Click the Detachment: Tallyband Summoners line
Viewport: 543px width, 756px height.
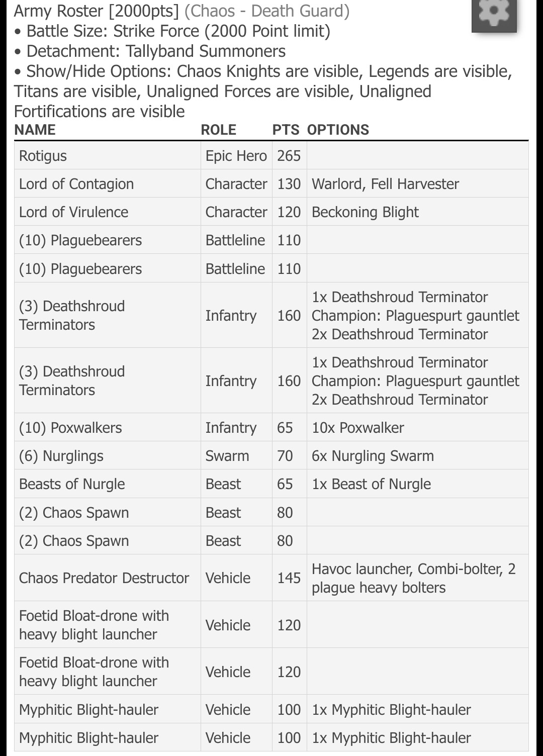(156, 51)
